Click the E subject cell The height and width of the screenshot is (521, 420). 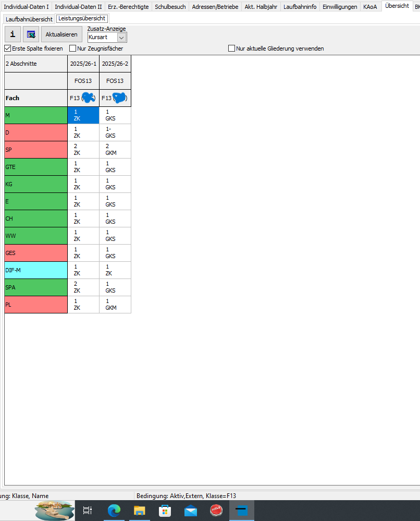tap(36, 201)
